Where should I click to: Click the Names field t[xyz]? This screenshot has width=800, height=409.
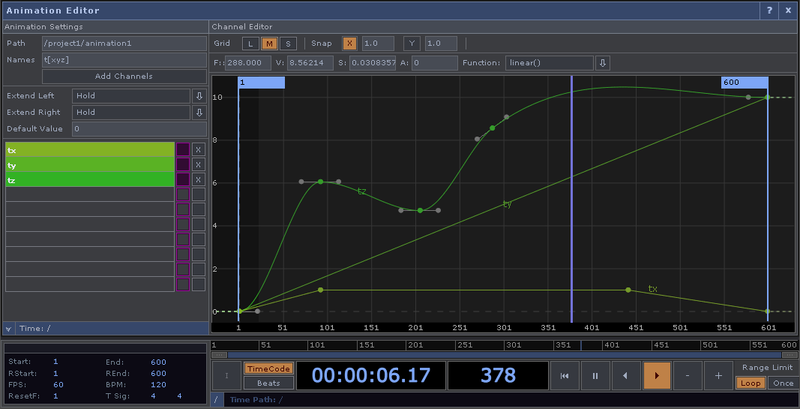(124, 60)
